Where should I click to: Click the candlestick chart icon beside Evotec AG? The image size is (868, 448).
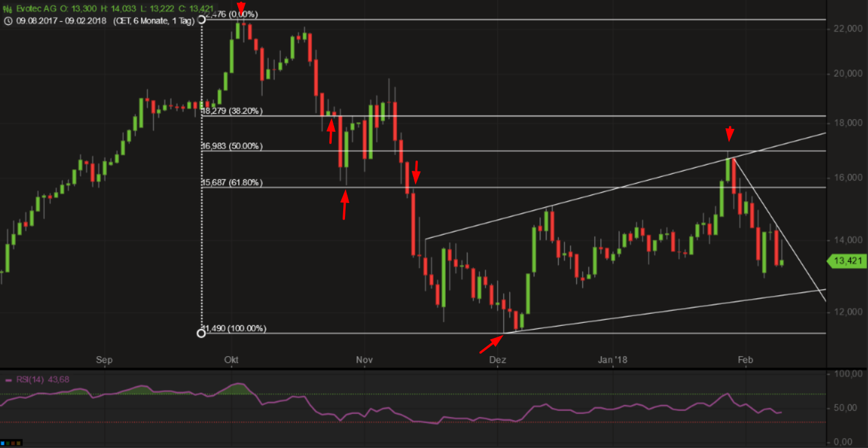coord(7,9)
